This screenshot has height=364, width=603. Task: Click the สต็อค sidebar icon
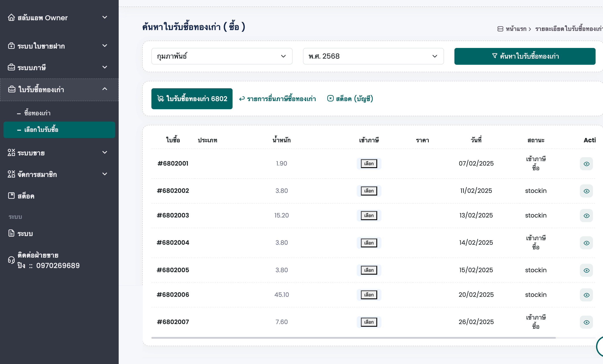11,196
